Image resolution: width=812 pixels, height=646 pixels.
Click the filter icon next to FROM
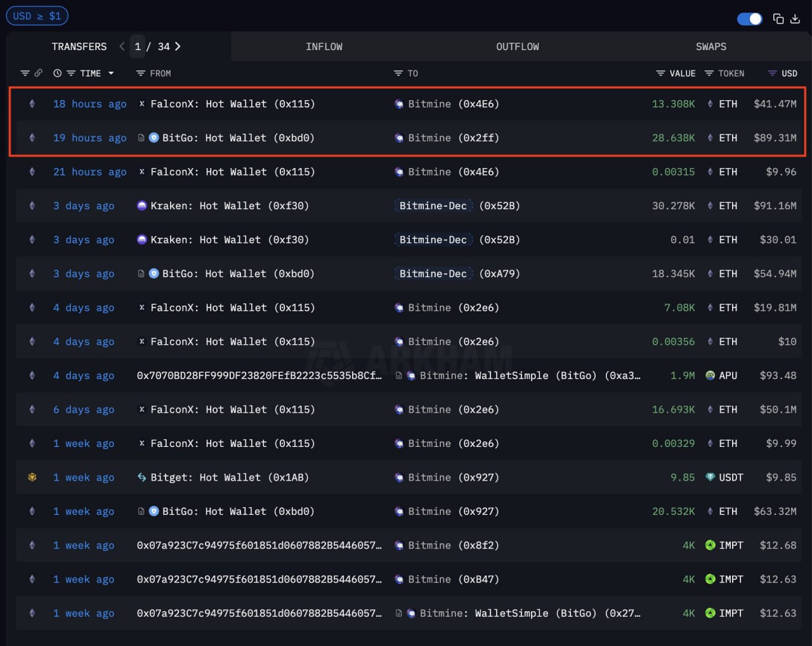point(141,74)
